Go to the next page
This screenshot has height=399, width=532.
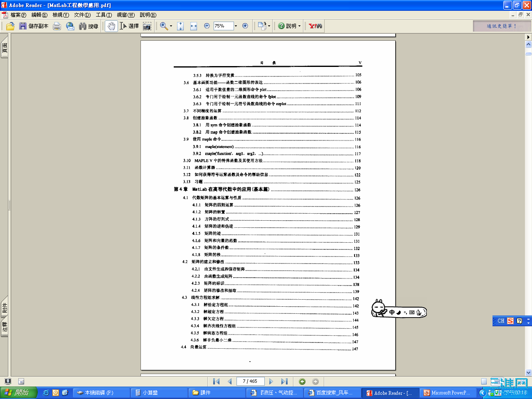point(271,382)
